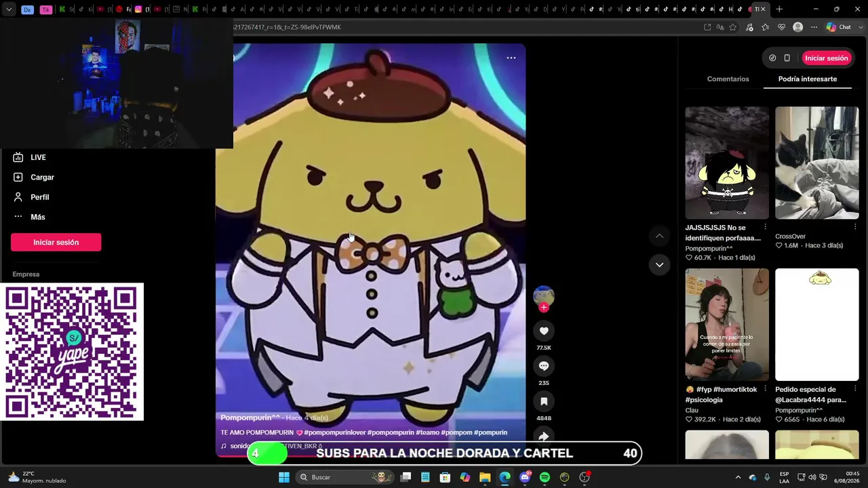Open the ESP LAA language switcher
868x488 pixels.
785,477
